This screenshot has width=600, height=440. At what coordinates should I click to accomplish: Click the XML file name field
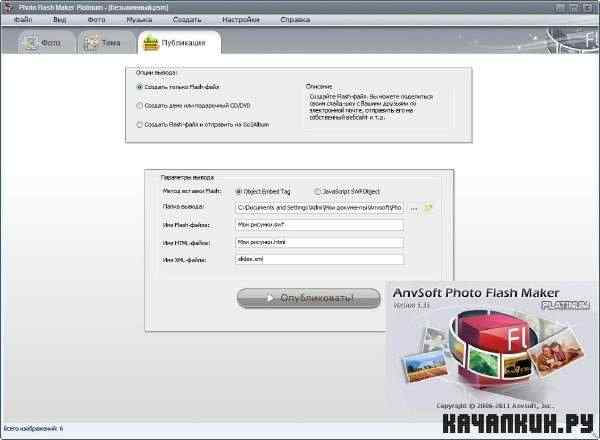[x=319, y=259]
